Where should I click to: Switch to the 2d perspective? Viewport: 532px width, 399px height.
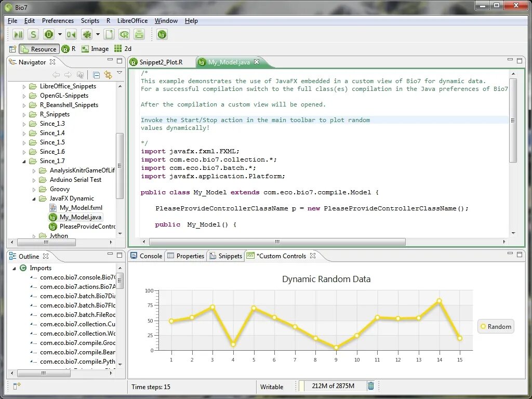pyautogui.click(x=123, y=49)
